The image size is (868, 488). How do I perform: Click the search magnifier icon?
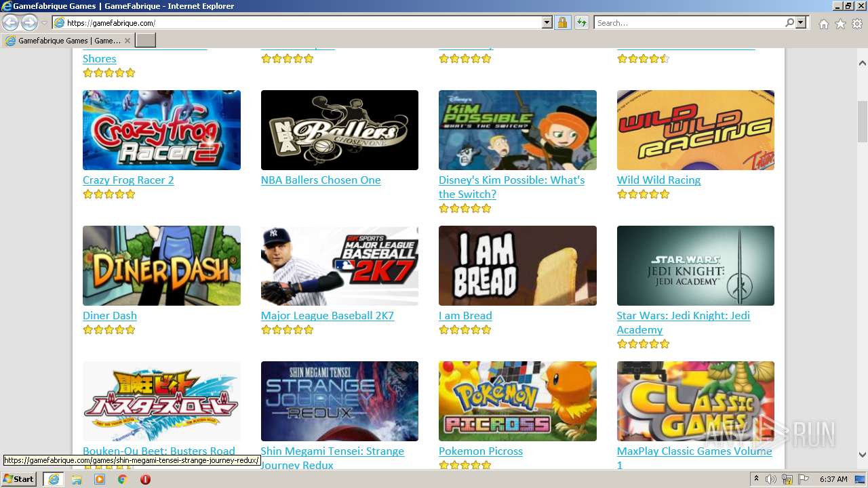point(789,22)
